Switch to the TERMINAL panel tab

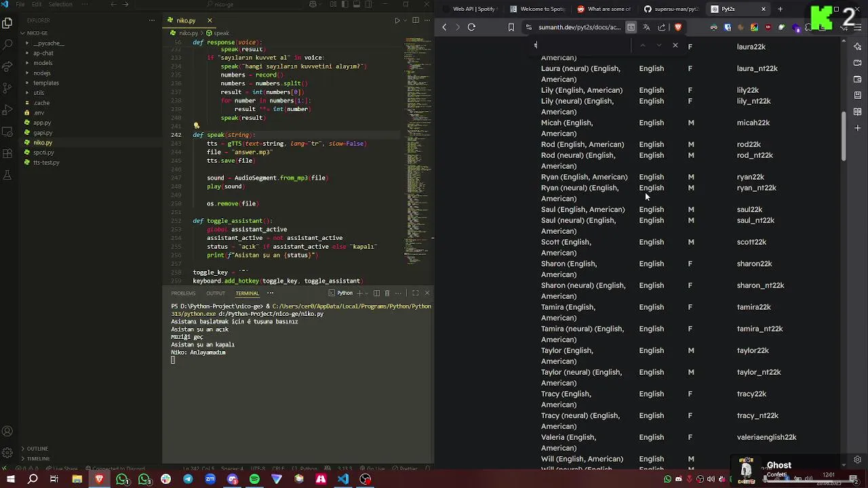pyautogui.click(x=247, y=293)
